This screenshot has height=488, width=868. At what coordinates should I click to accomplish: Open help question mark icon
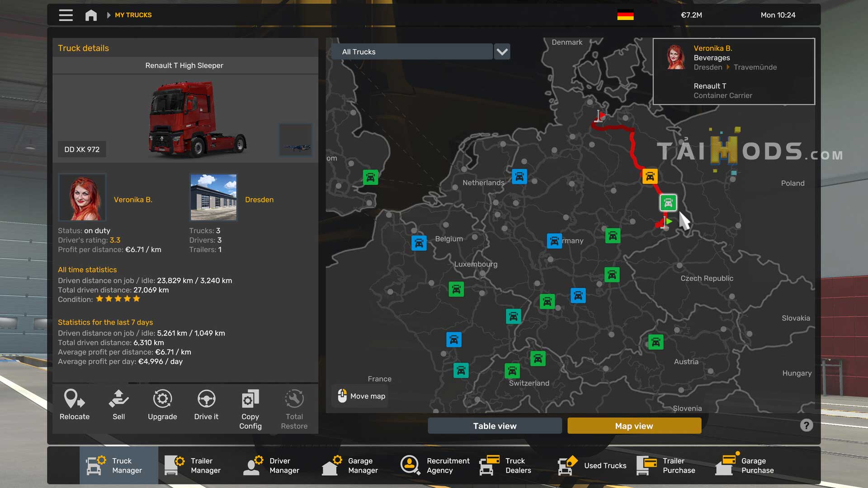(806, 425)
